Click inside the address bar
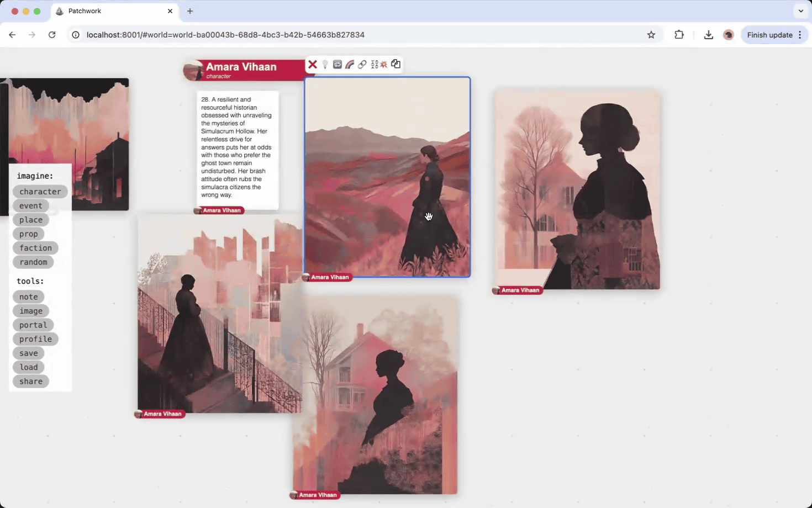 [x=331, y=34]
